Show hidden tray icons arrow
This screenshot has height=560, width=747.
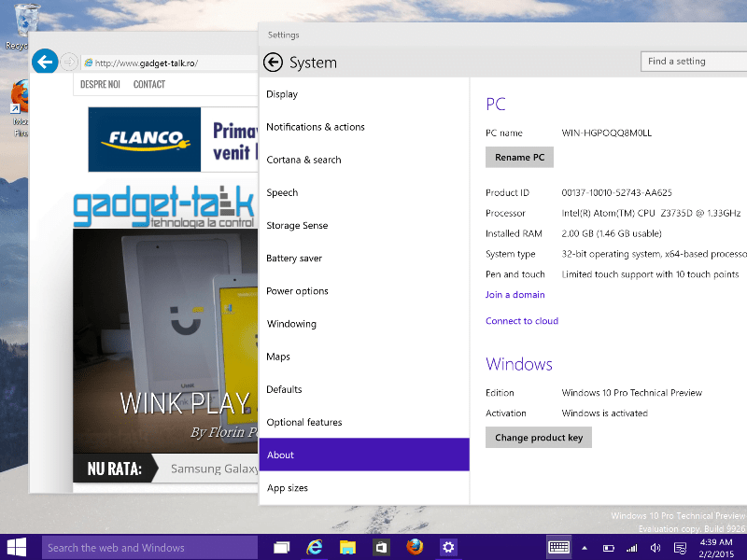(585, 548)
